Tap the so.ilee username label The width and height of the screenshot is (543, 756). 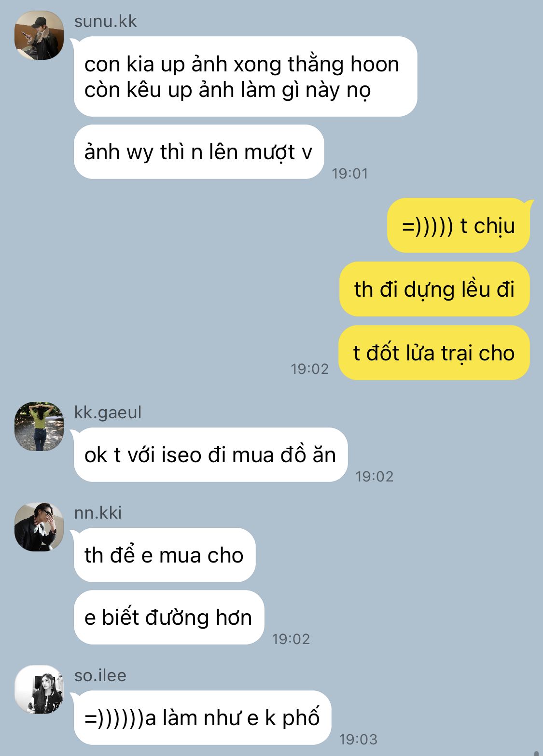(x=100, y=675)
